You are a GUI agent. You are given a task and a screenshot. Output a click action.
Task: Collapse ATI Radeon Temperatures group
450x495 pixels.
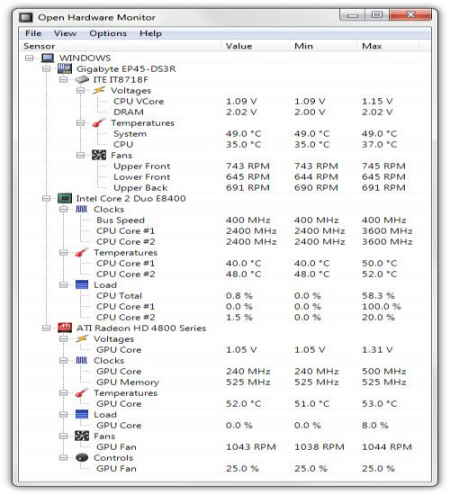pyautogui.click(x=63, y=393)
